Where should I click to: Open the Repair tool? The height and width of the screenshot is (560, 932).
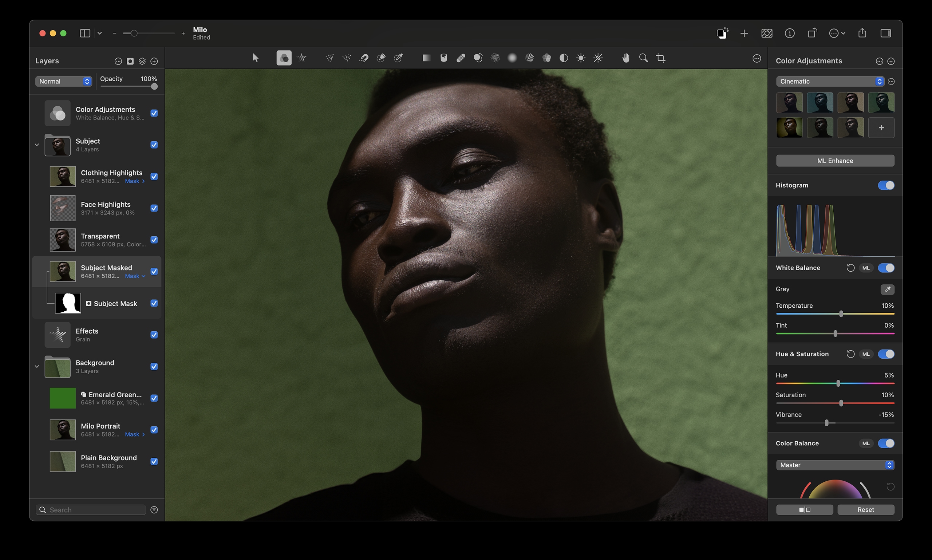(x=460, y=58)
